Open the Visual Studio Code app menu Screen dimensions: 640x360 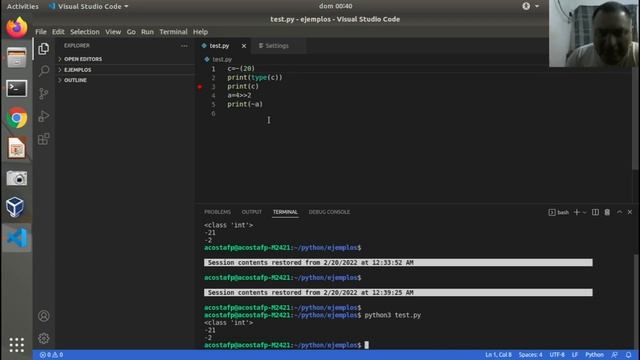(88, 7)
